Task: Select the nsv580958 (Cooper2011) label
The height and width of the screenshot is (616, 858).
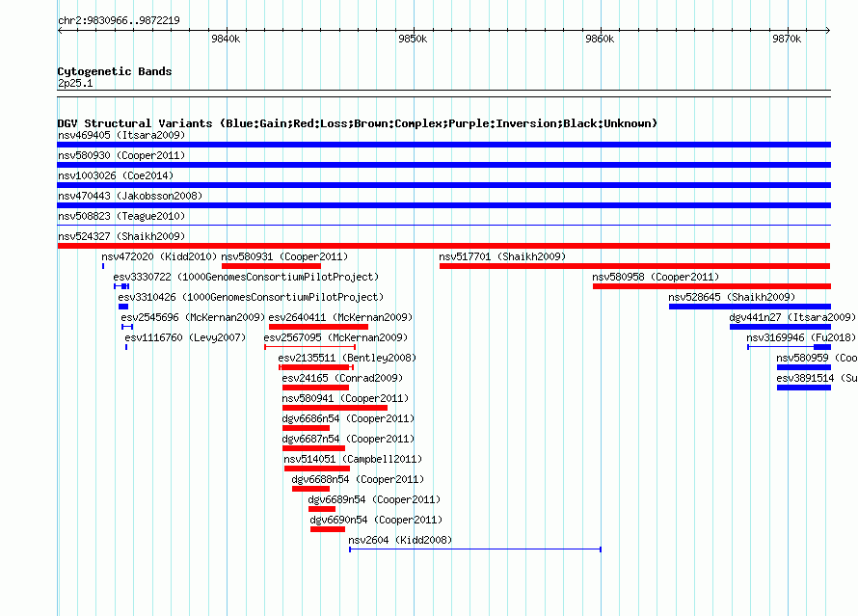Action: [x=656, y=277]
